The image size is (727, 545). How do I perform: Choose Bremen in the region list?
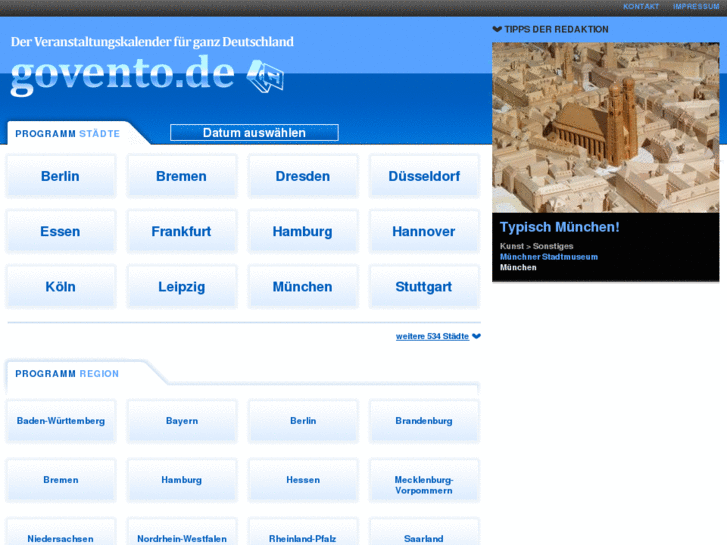click(60, 480)
